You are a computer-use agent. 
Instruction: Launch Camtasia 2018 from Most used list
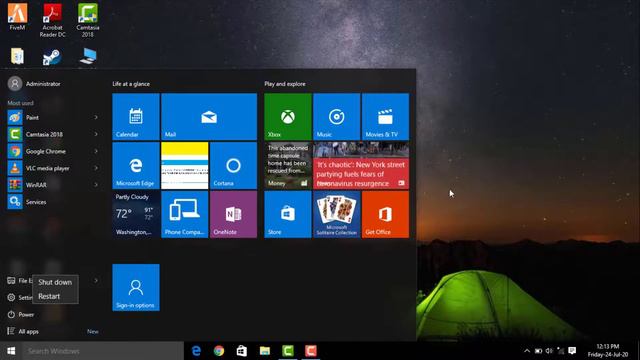coord(53,134)
